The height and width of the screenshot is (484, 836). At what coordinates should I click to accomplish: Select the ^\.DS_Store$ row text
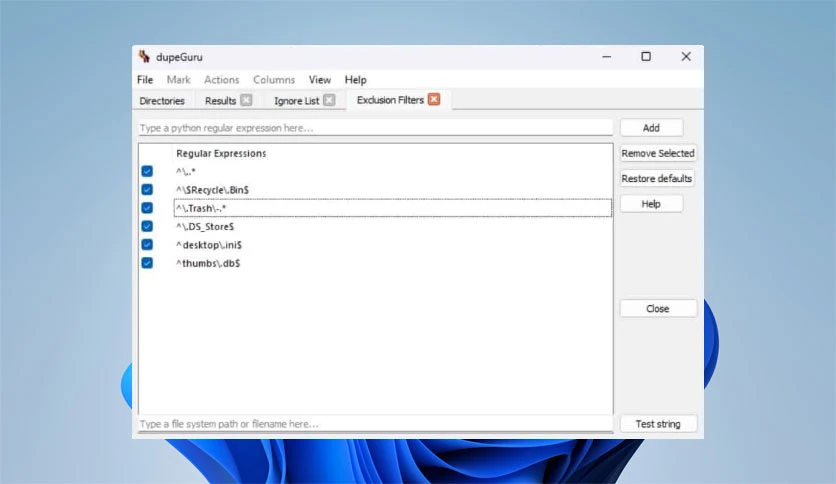(205, 227)
